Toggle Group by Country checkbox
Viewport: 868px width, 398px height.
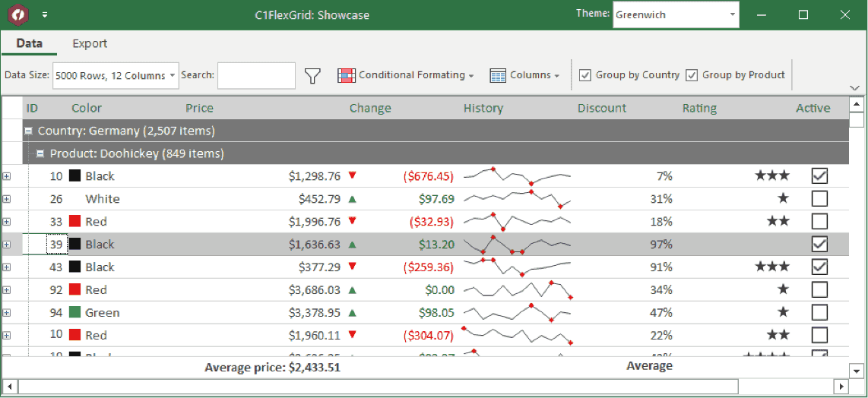(x=584, y=75)
